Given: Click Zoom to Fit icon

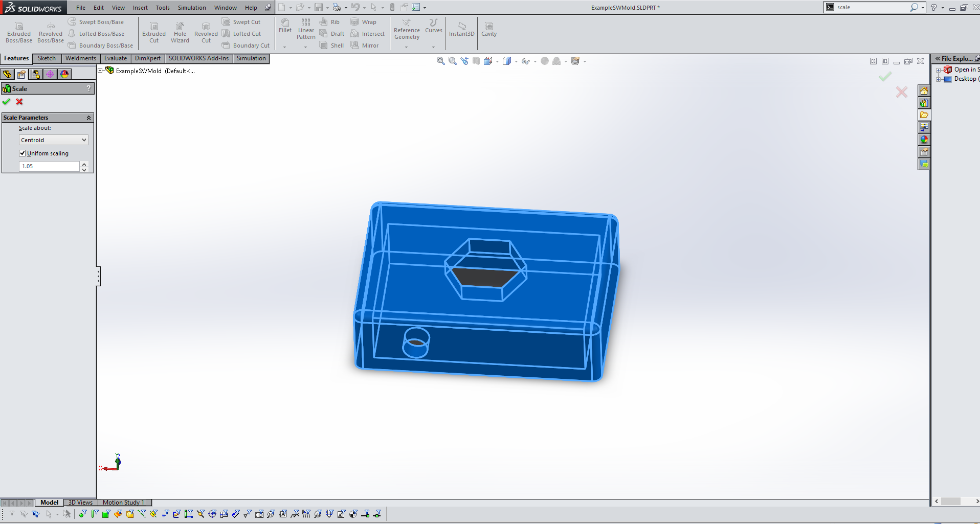Looking at the screenshot, I should coord(440,61).
